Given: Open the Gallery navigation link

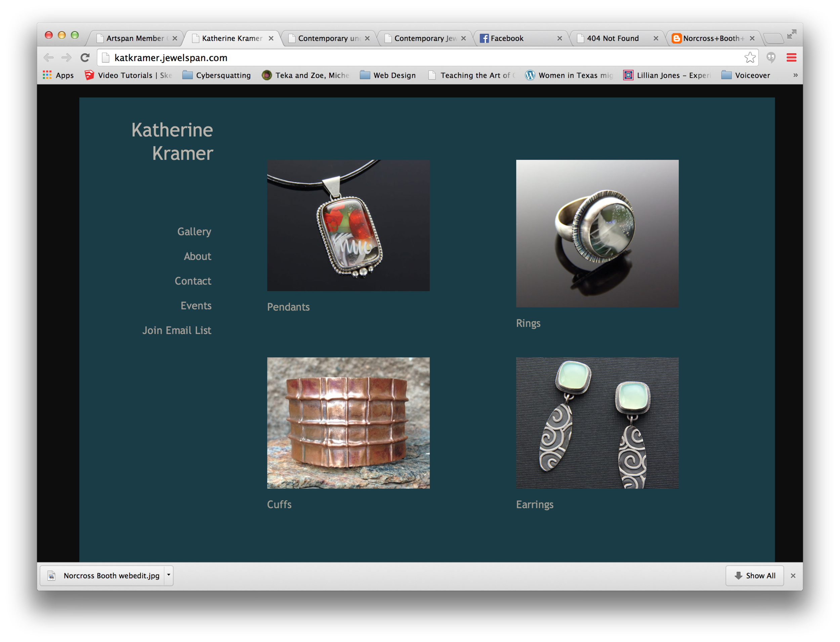Looking at the screenshot, I should pos(194,232).
